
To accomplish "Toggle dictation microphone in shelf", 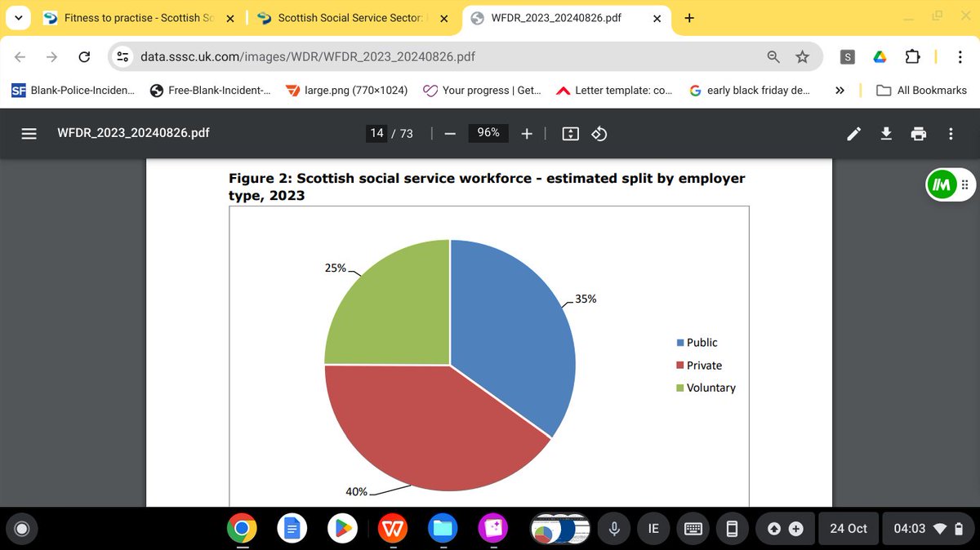I will [x=614, y=529].
